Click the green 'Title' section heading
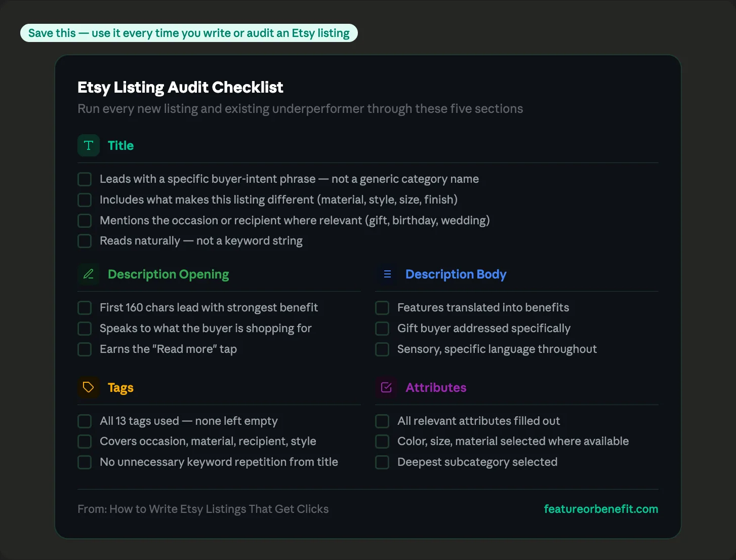 point(120,145)
